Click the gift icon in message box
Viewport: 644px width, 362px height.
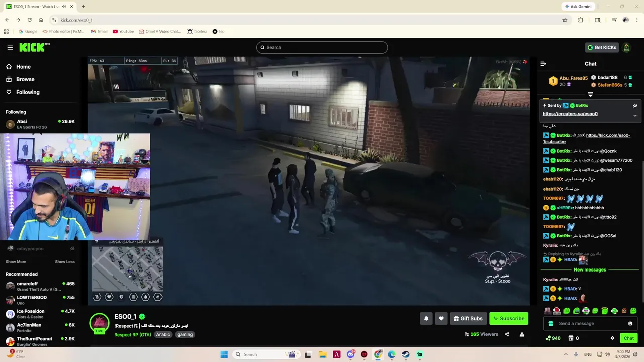(551, 324)
